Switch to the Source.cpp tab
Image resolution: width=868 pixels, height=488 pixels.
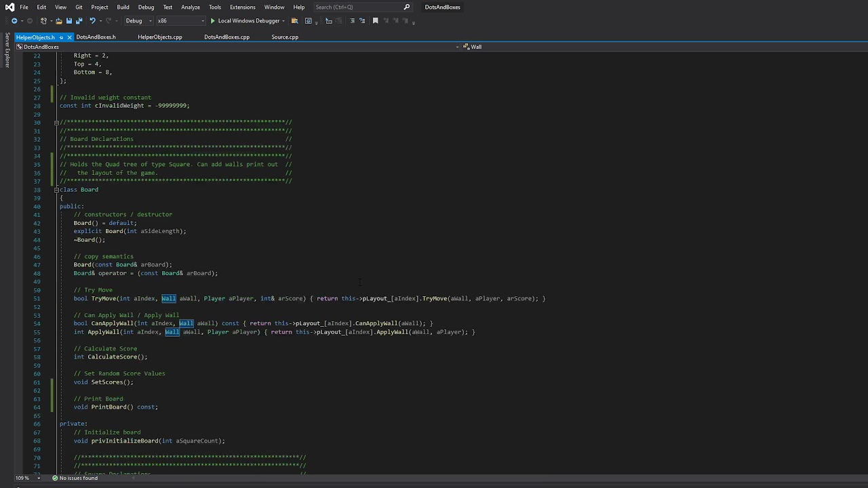[285, 37]
